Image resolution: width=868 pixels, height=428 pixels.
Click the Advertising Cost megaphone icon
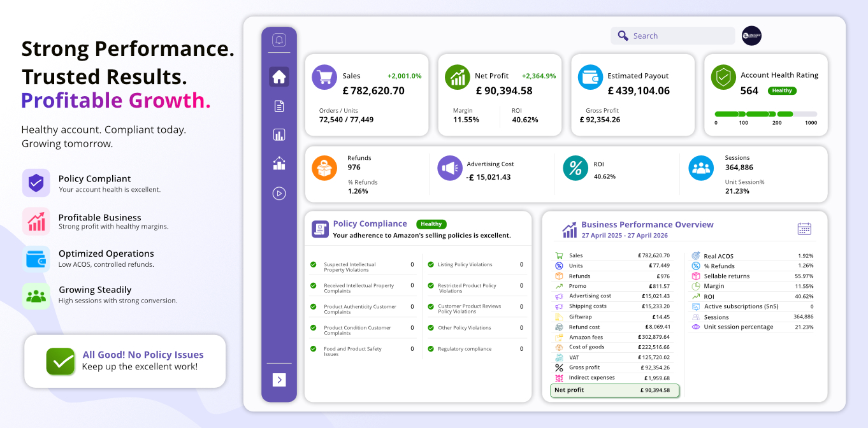click(450, 168)
